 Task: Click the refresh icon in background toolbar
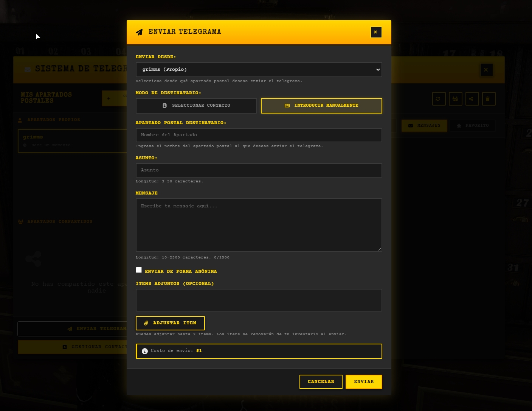pyautogui.click(x=439, y=99)
